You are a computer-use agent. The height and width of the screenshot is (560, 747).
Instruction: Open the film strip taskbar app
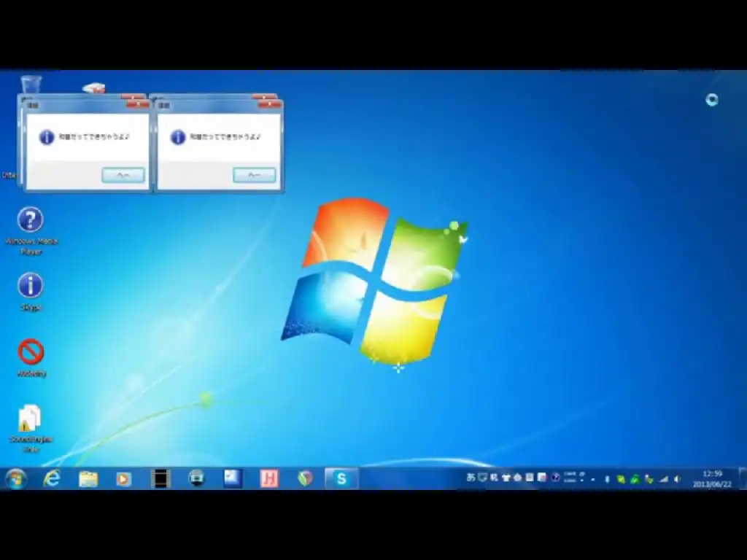[x=160, y=478]
